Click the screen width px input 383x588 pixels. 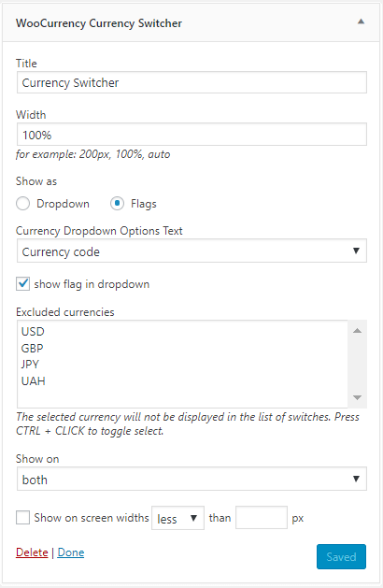click(262, 518)
